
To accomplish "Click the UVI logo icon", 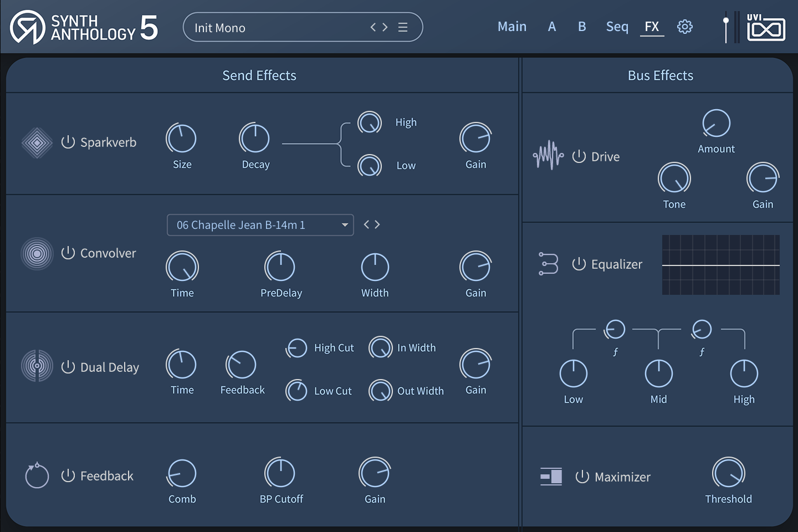I will (x=766, y=27).
